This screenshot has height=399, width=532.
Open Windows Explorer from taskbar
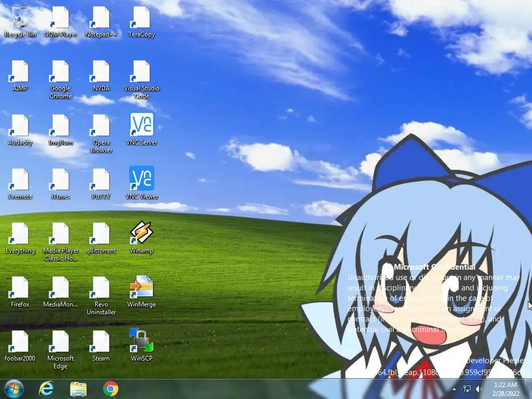78,389
